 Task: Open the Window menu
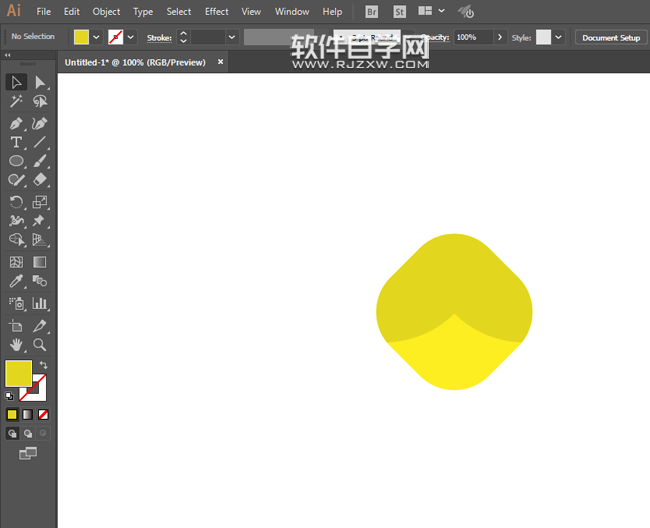pos(292,12)
